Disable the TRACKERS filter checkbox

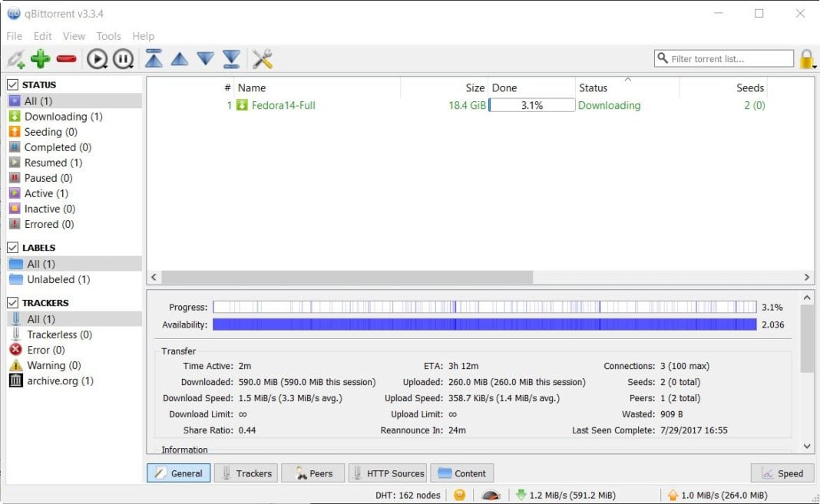[x=11, y=302]
